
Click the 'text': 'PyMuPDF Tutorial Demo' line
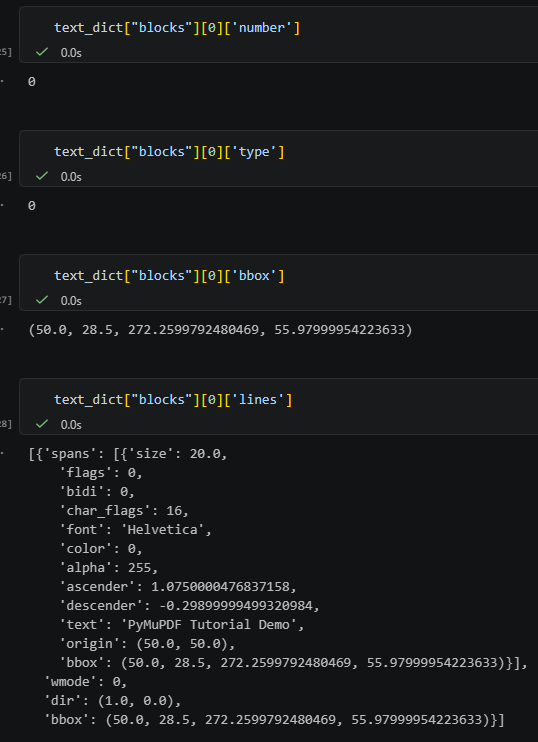(182, 625)
